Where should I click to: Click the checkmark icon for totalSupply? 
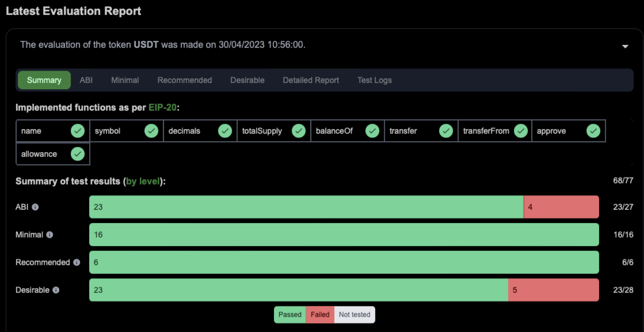click(x=299, y=131)
